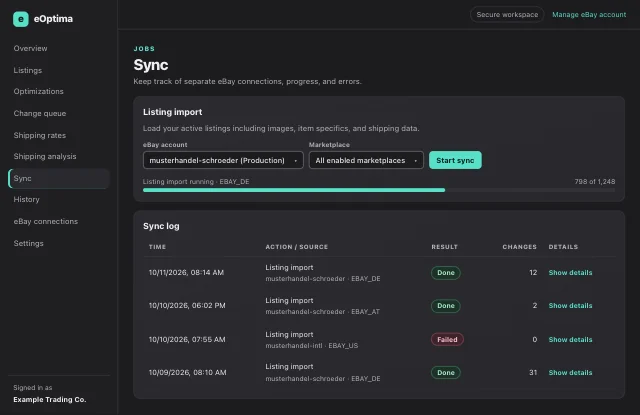
Task: Open History from the sidebar
Action: [x=27, y=200]
